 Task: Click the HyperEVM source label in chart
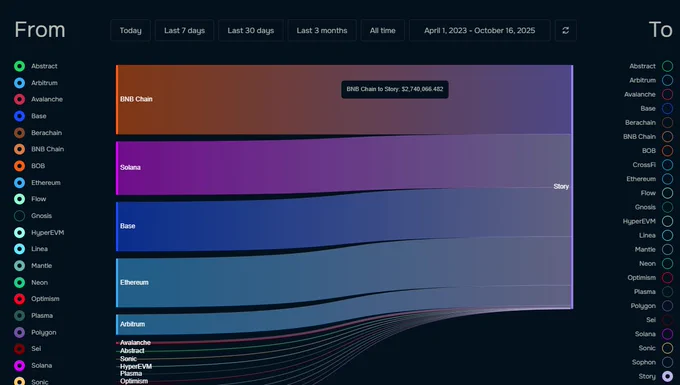click(x=136, y=366)
